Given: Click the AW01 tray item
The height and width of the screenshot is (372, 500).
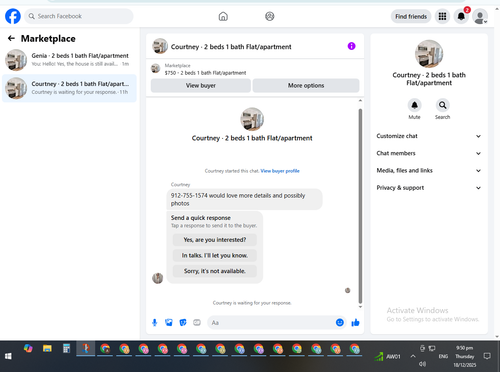Looking at the screenshot, I should coord(387,356).
